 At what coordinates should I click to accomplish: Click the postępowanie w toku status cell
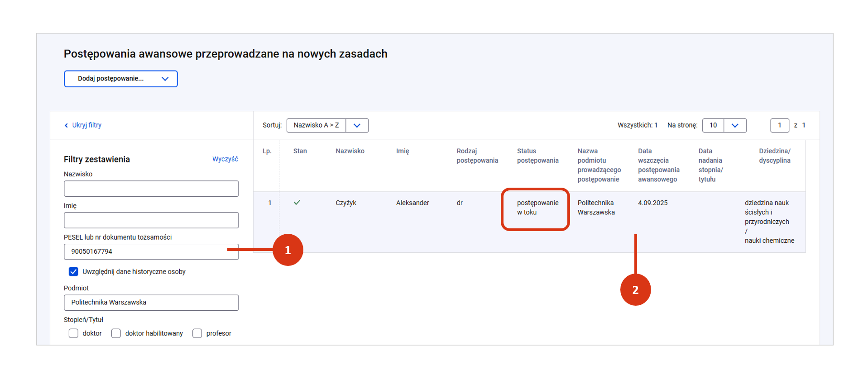click(x=537, y=208)
